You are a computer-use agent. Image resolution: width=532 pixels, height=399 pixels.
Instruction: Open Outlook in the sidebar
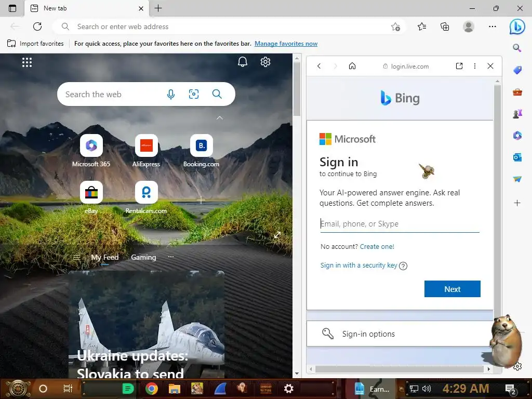point(517,157)
